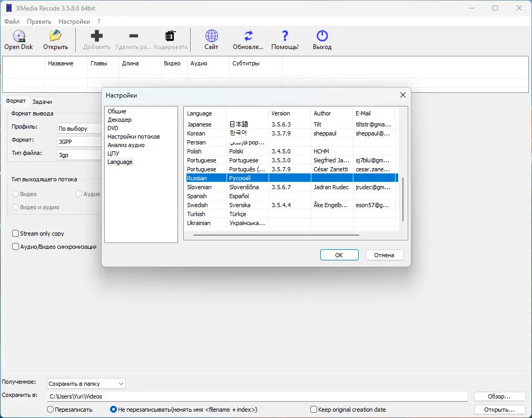
Task: Close the Настройки dialog with X
Action: [x=403, y=95]
